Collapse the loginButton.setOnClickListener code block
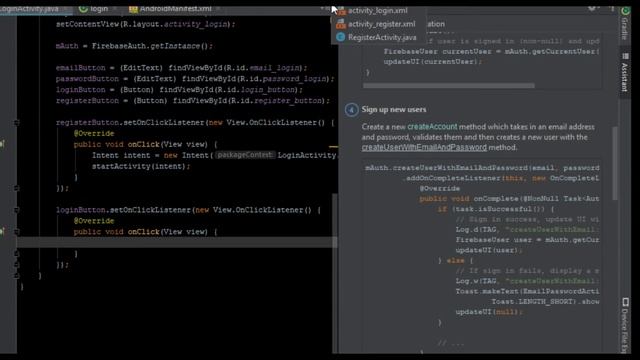Viewport: 640px width, 360px height. click(16, 210)
